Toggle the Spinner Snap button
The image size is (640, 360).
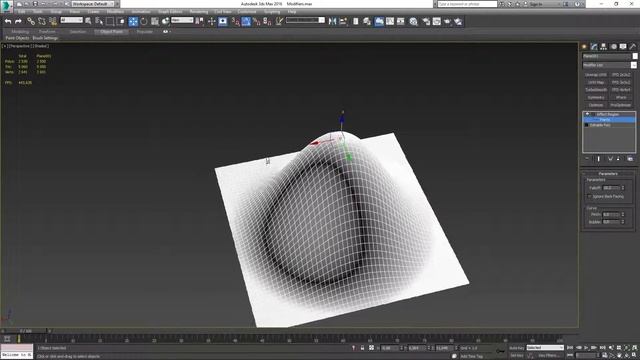(x=267, y=21)
